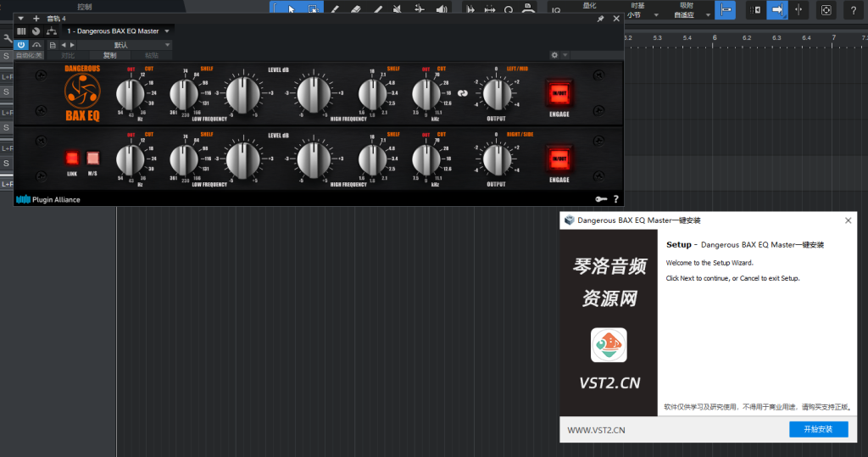Select the Range selection tool

(x=313, y=9)
